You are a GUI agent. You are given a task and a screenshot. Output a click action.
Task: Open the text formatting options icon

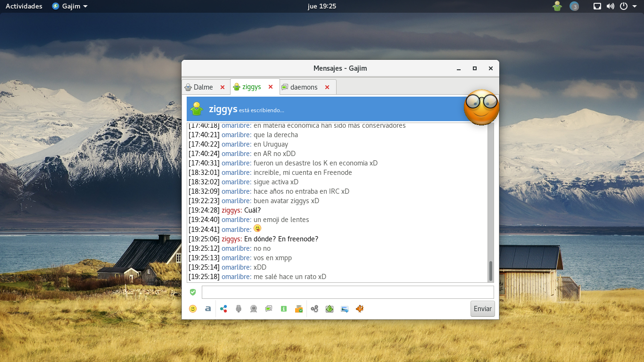coord(208,309)
